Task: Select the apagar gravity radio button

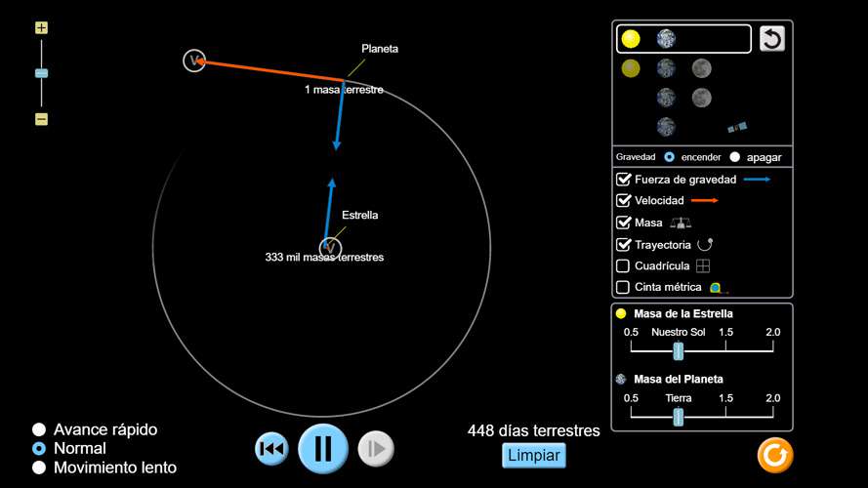Action: 734,157
